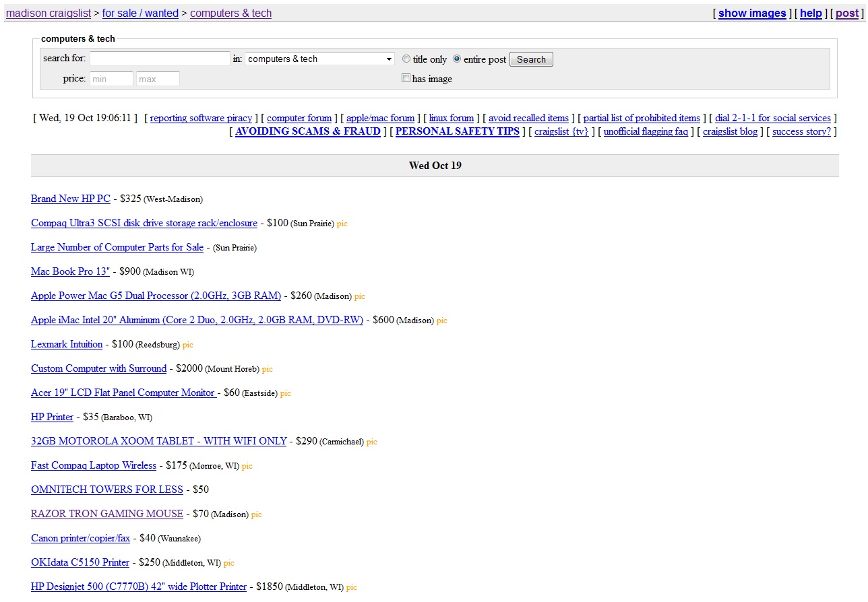This screenshot has width=868, height=602.
Task: Open the 'post' link at top right
Action: click(847, 13)
